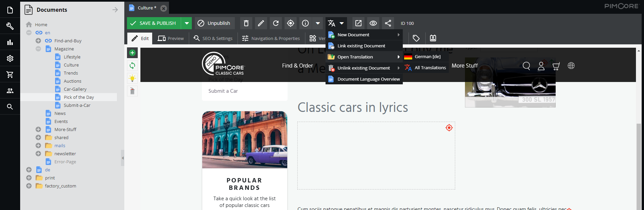Open Save & Publish dropdown arrow
This screenshot has height=210, width=644.
point(186,23)
